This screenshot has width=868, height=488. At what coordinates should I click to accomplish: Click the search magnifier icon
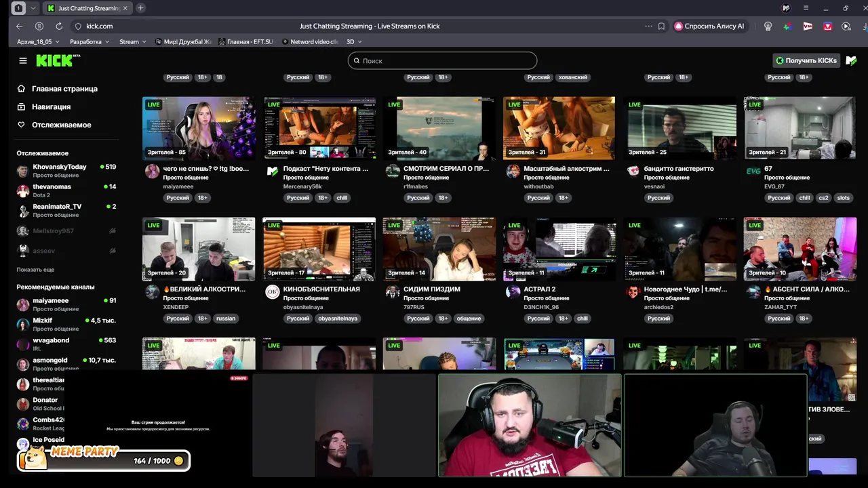pos(356,61)
